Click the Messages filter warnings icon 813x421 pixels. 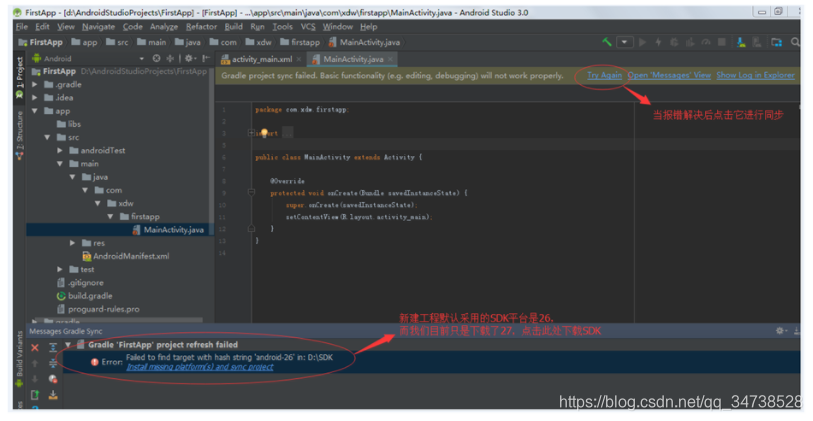click(x=53, y=379)
